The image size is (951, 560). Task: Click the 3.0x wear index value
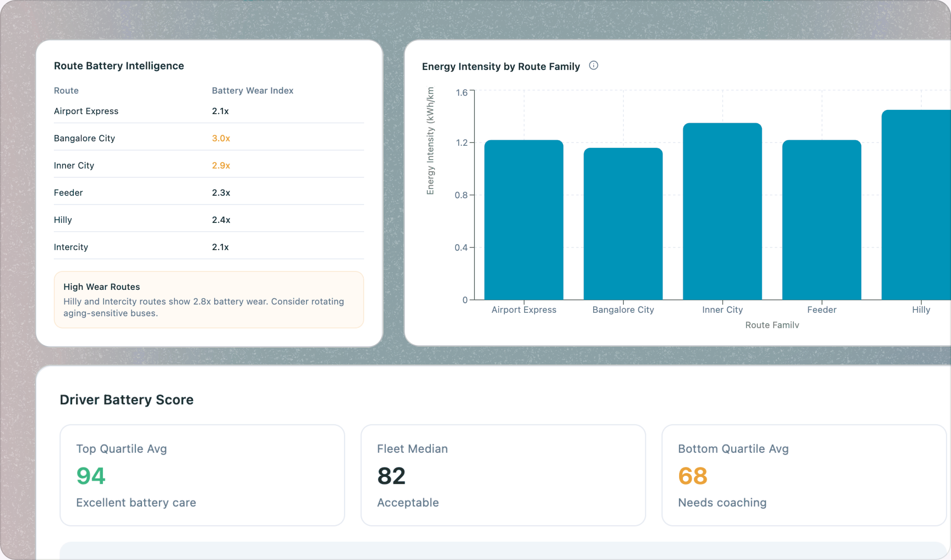point(221,138)
